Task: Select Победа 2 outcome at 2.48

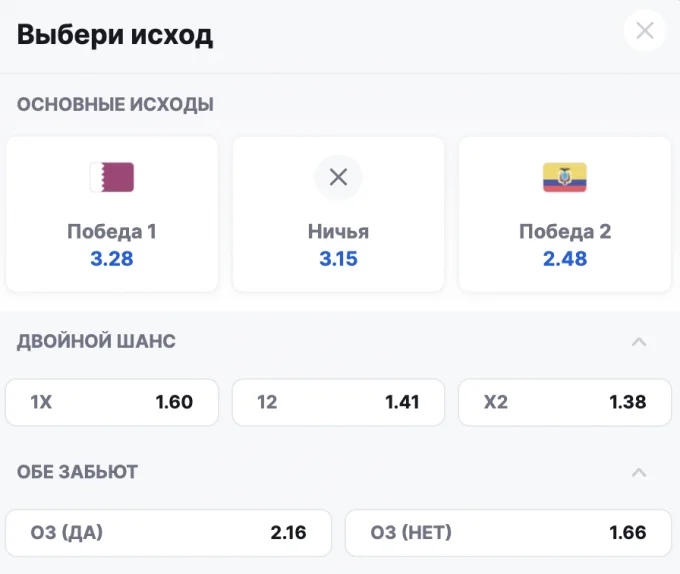Action: point(565,215)
